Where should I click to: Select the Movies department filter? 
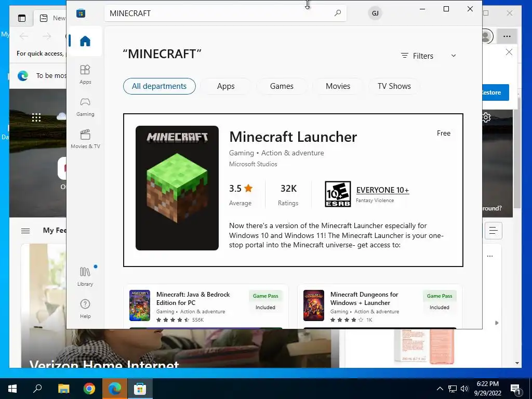[x=338, y=86]
